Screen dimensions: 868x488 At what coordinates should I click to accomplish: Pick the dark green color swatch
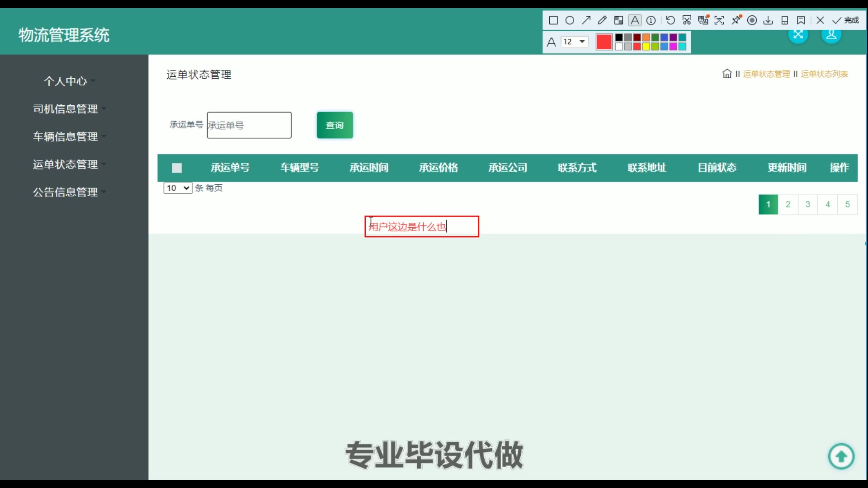(x=655, y=38)
